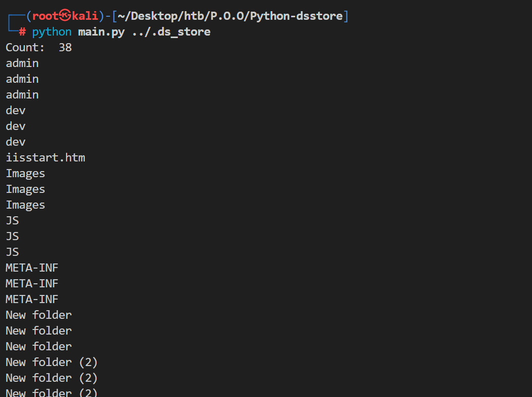Select the main.py argument in the command
The width and height of the screenshot is (532, 397).
(101, 32)
